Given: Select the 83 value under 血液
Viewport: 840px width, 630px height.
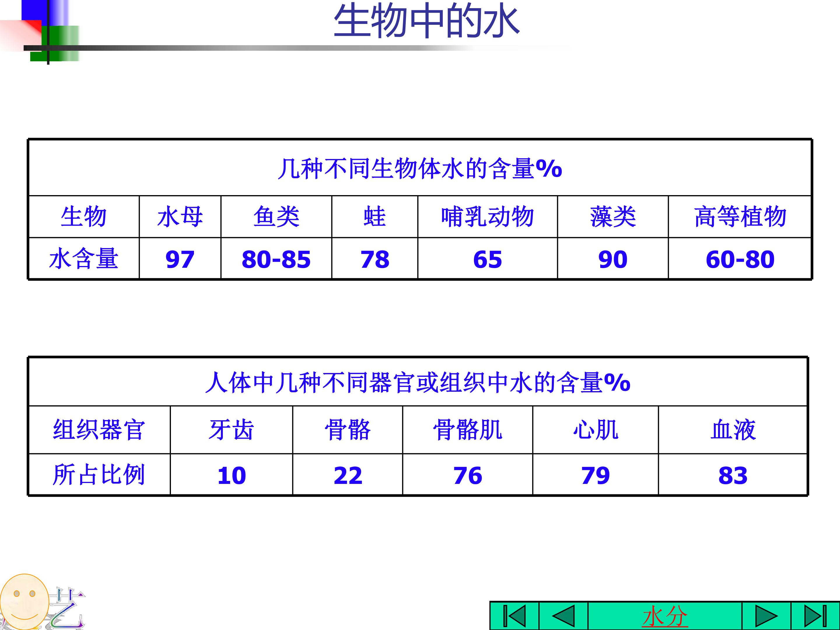Looking at the screenshot, I should coord(733,475).
